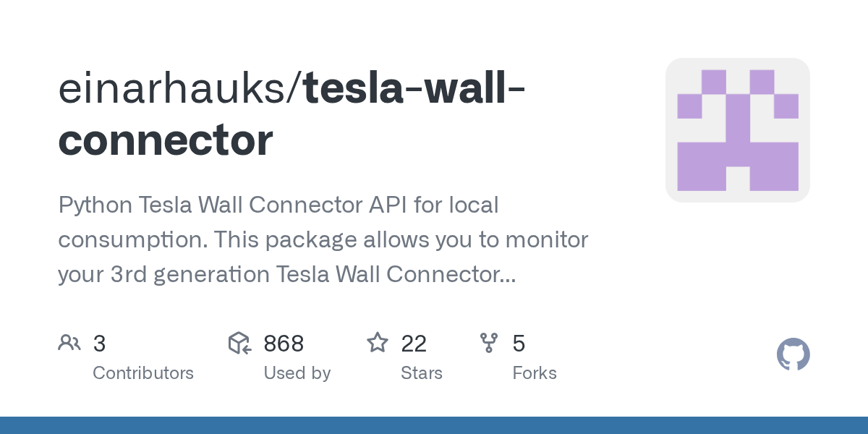Click the Used by package icon
Screen dimensions: 868x434
point(239,343)
